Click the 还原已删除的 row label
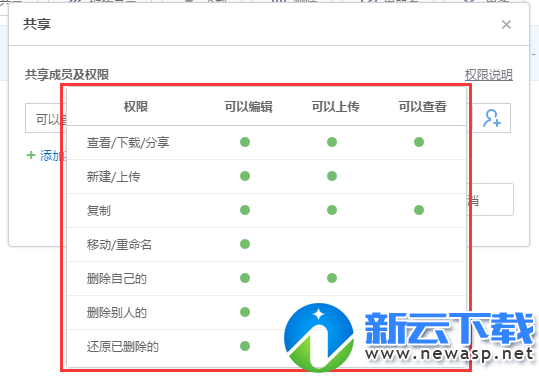 click(123, 346)
